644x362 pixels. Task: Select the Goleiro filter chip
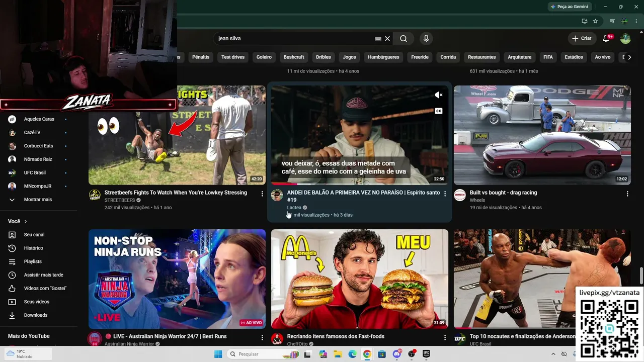264,57
